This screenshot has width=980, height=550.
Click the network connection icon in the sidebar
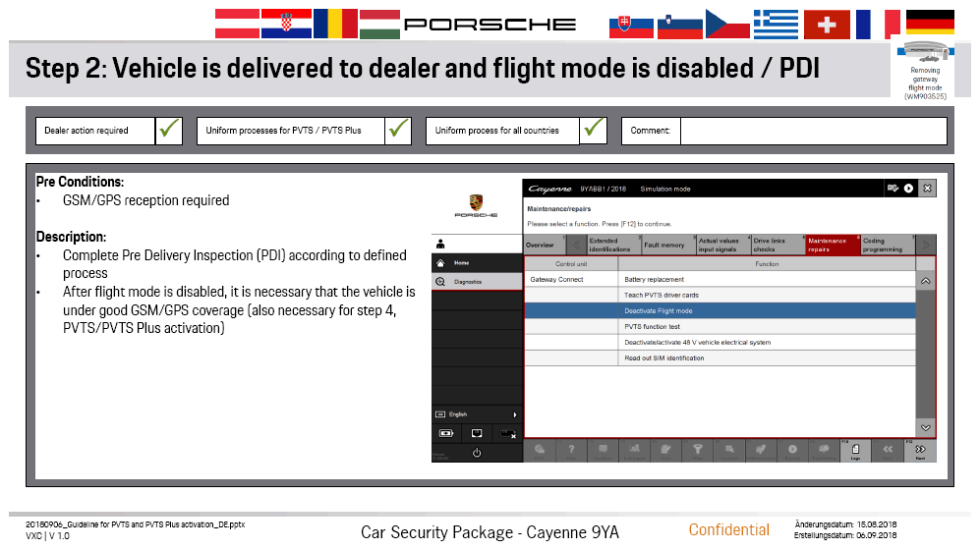pyautogui.click(x=477, y=433)
